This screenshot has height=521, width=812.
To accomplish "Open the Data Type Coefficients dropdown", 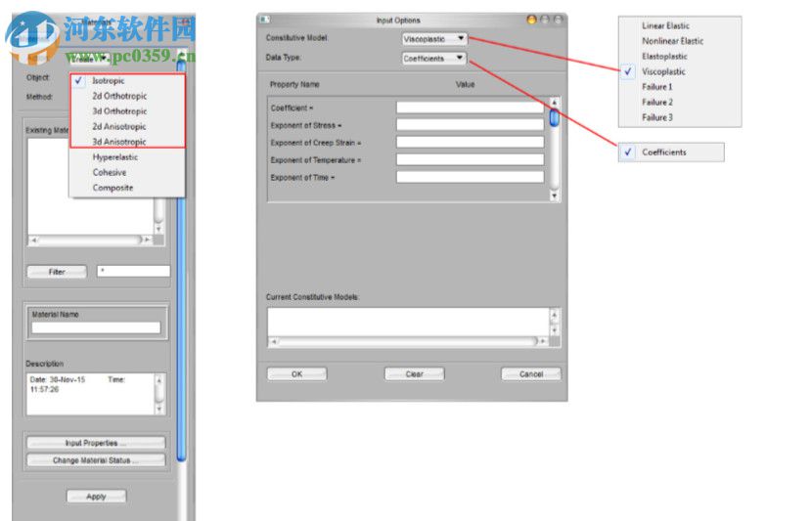I will point(434,59).
